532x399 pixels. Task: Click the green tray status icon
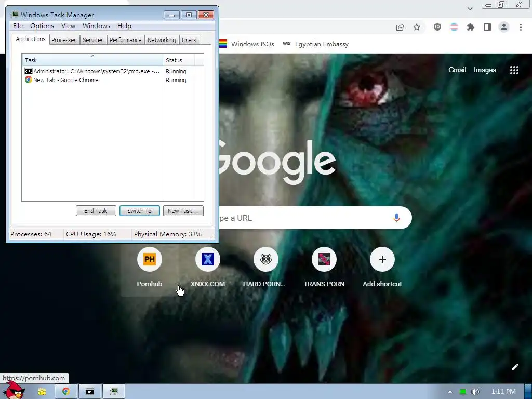click(x=462, y=392)
